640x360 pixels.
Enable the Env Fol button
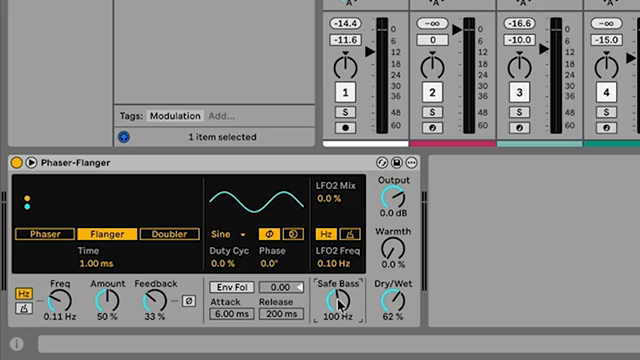point(232,287)
